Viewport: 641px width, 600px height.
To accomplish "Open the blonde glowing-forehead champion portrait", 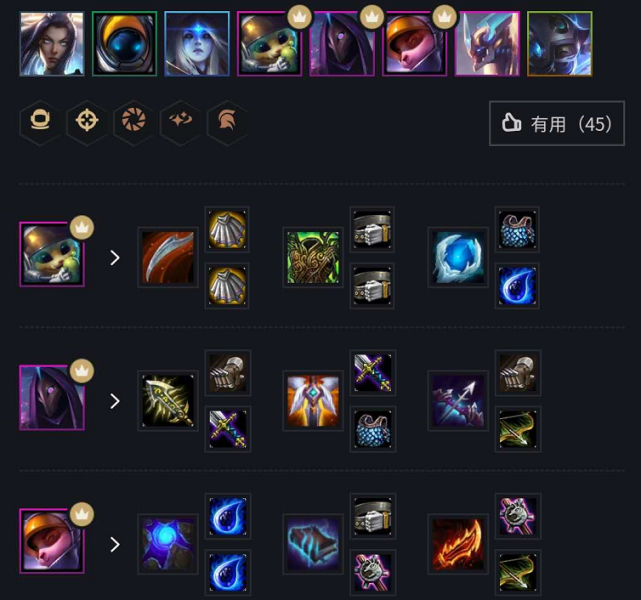I will point(197,44).
